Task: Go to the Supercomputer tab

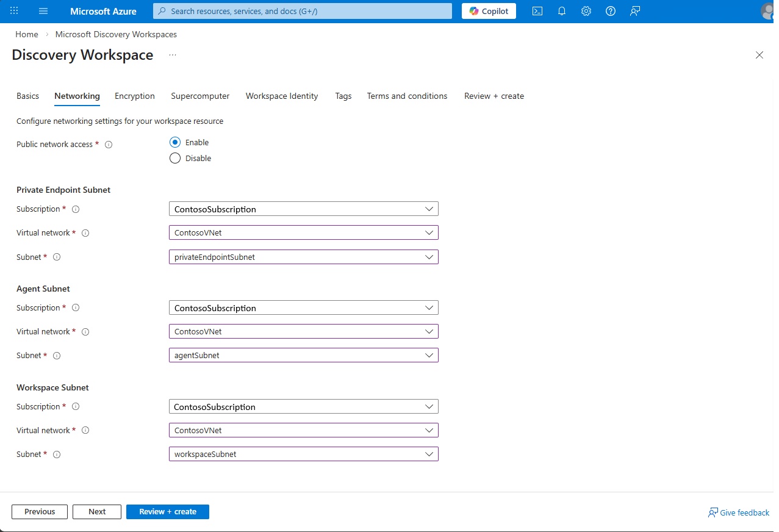Action: coord(200,96)
